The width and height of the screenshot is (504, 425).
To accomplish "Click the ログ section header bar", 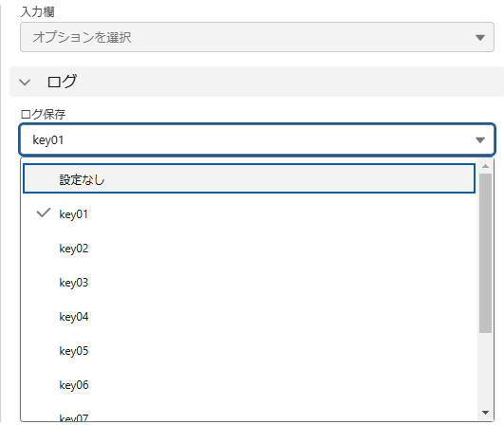I will point(257,82).
